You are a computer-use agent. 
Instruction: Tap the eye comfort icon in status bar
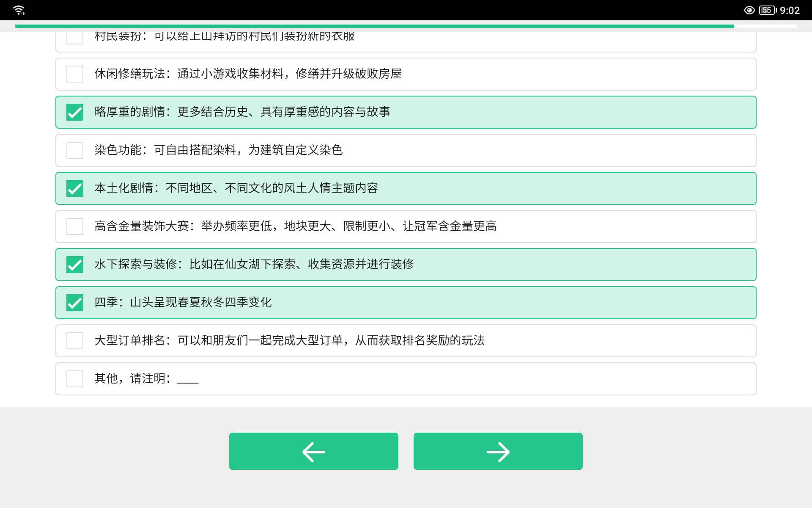(x=749, y=10)
